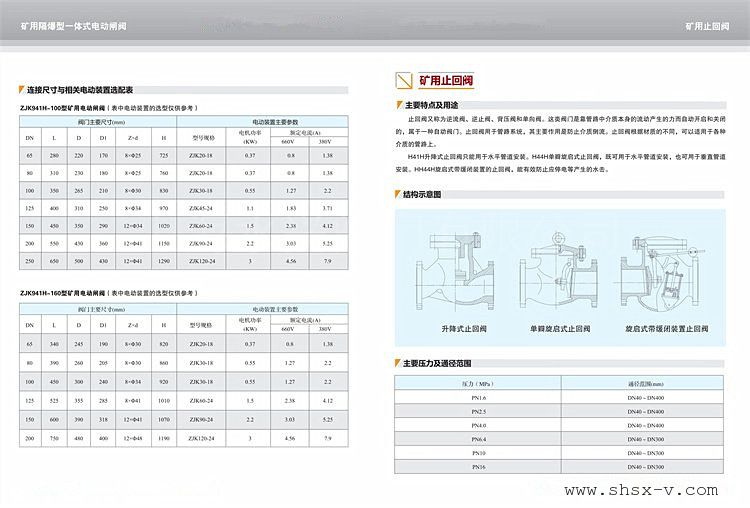Viewport: 750px width, 508px height.
Task: Click the orange slash icon beside 矿用止回阀
Action: [x=401, y=80]
